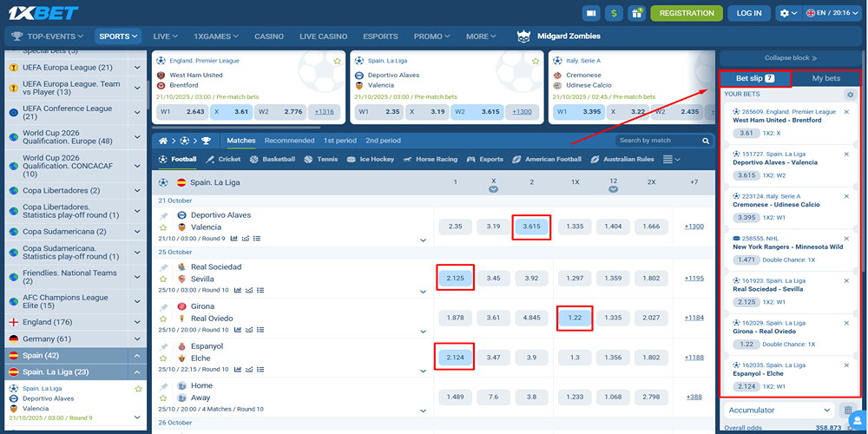Select the American Football sport filter
Screen dimensions: 868x434
pos(547,160)
